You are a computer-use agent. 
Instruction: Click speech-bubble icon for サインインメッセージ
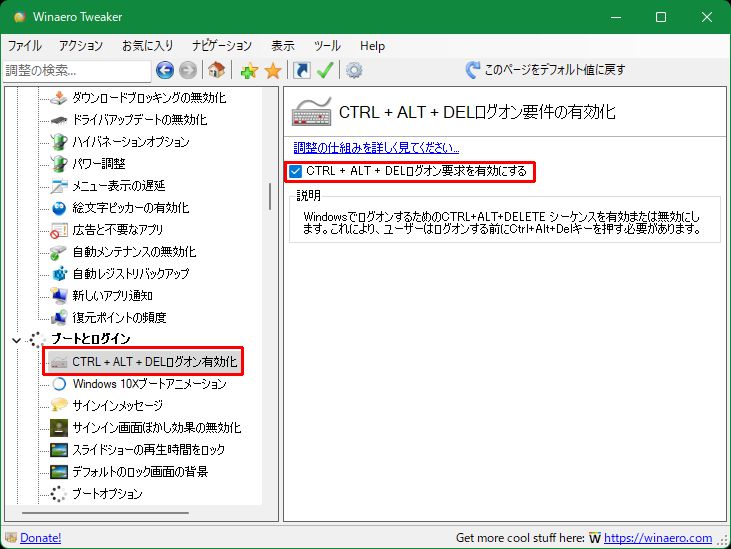click(x=59, y=405)
